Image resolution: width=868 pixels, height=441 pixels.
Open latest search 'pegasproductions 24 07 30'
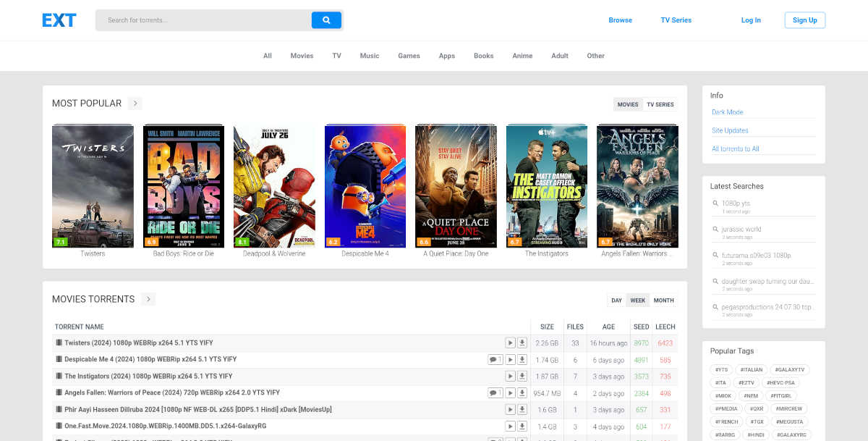point(767,307)
